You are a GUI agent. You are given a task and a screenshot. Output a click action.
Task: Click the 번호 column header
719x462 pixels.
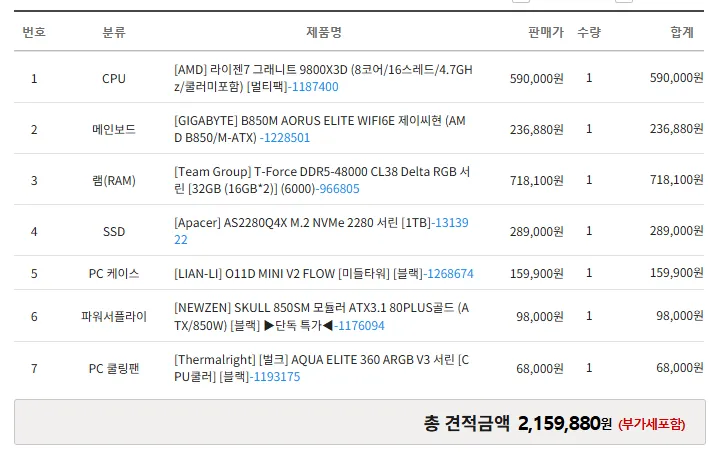coord(34,33)
